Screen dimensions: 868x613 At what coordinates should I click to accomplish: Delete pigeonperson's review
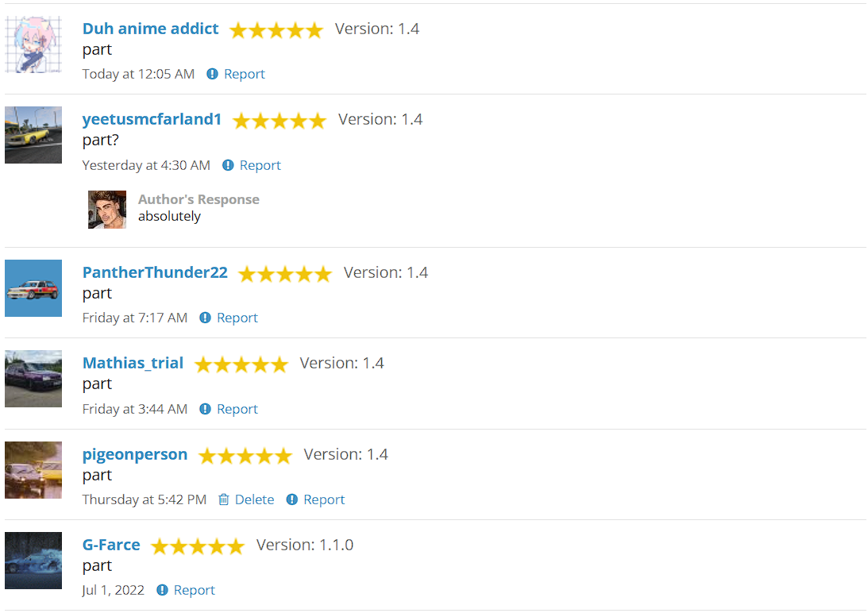[246, 499]
